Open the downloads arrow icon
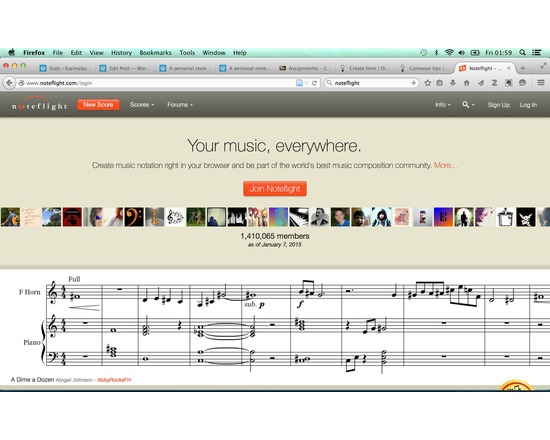This screenshot has width=550, height=440. (453, 83)
